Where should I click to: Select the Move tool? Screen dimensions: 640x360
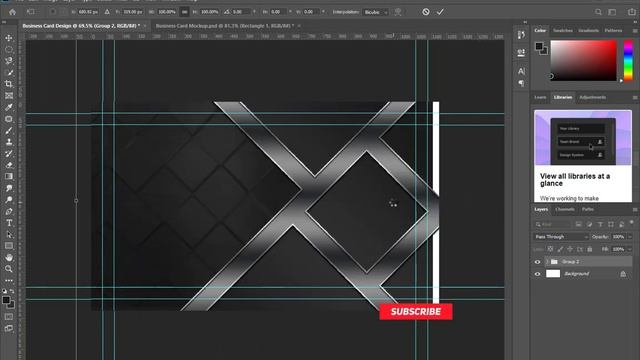click(9, 38)
